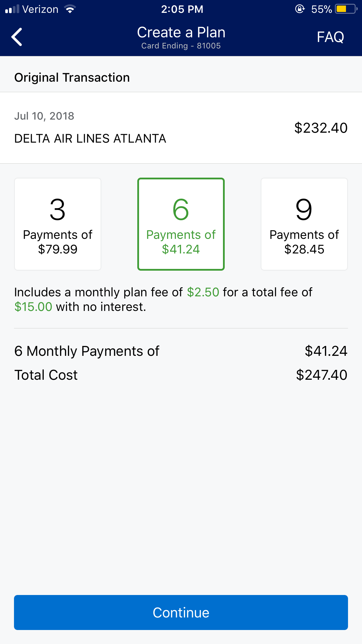Tap the Create a Plan title
Viewport: 362px width, 644px height.
[x=181, y=32]
